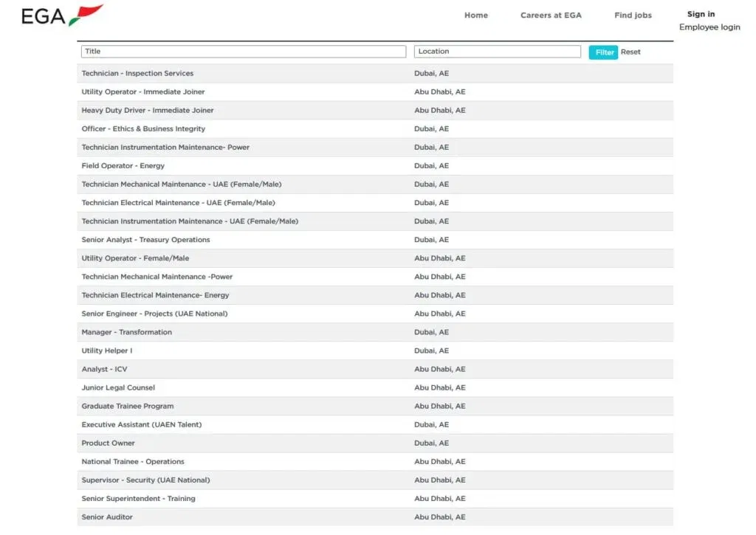
Task: Select Field Operator - Energy posting
Action: pos(123,166)
